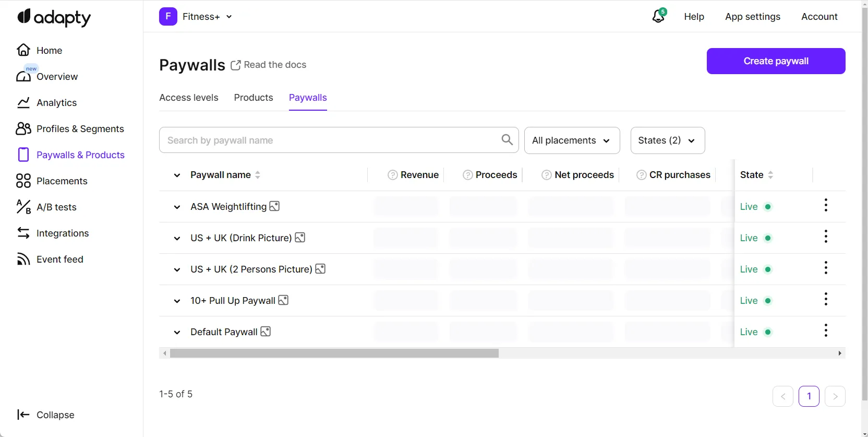Click the A/B tests sidebar icon
This screenshot has width=868, height=437.
click(23, 207)
